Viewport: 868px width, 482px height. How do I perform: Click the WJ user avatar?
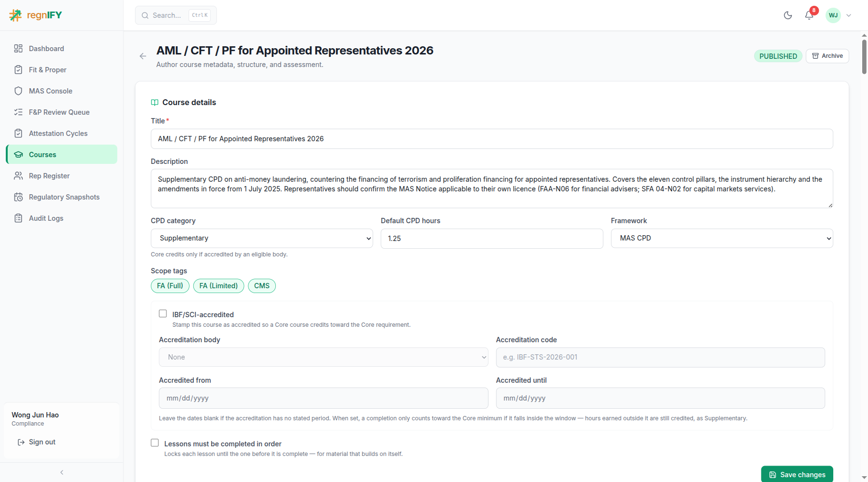point(833,15)
